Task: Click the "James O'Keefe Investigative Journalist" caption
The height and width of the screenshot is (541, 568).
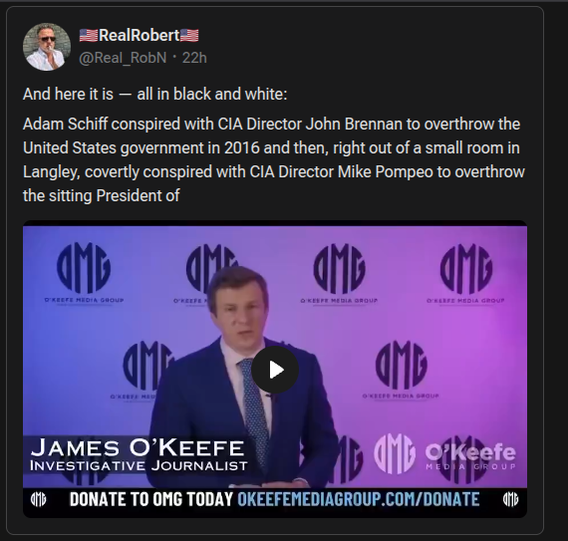Action: [x=139, y=455]
